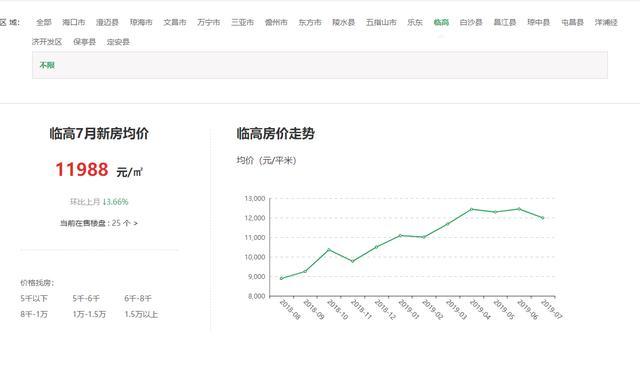The width and height of the screenshot is (640, 368).
Task: Click the 2018-10 data point on chart
Action: (x=329, y=250)
